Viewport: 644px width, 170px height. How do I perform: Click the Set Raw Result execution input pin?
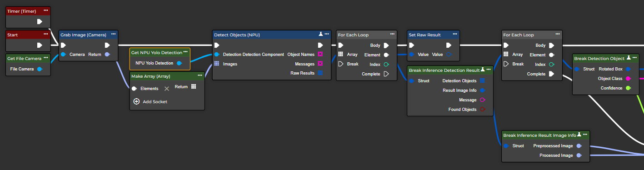click(412, 45)
